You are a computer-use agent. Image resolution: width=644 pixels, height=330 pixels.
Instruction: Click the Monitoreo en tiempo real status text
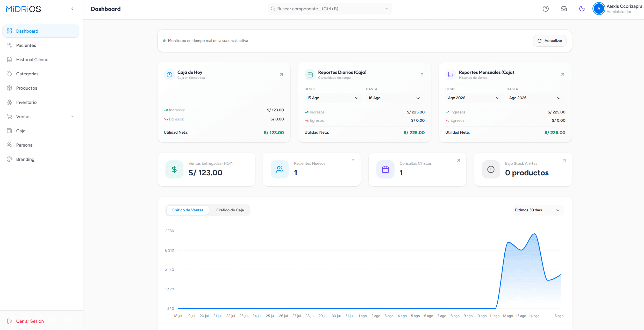[208, 41]
